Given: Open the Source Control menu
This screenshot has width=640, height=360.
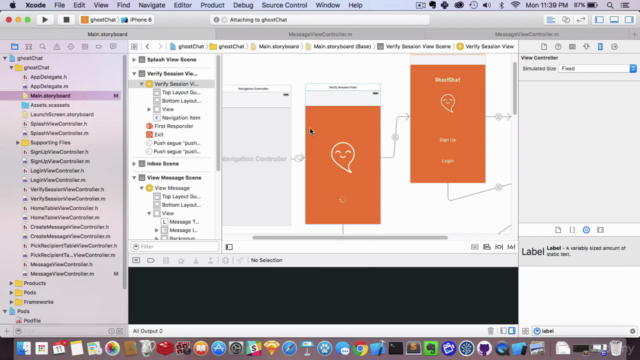Looking at the screenshot, I should pos(284,5).
